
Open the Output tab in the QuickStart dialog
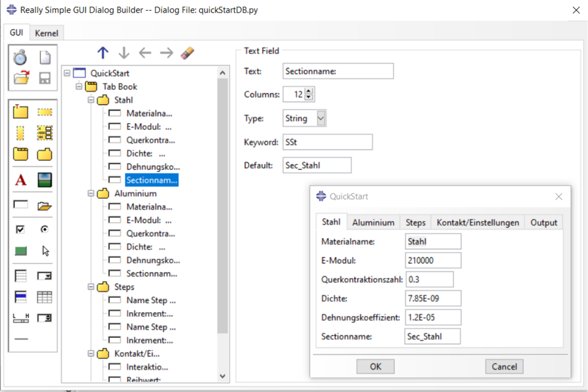point(544,222)
